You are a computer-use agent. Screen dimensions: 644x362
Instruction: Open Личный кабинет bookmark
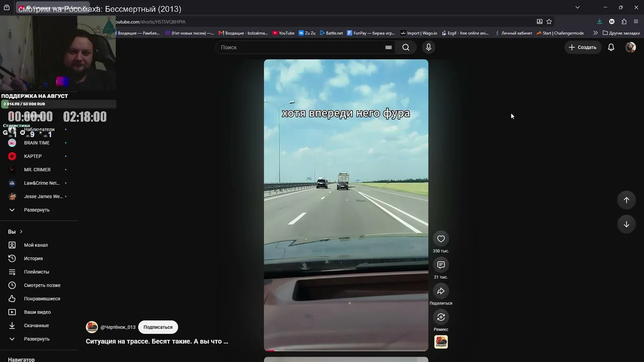click(513, 33)
